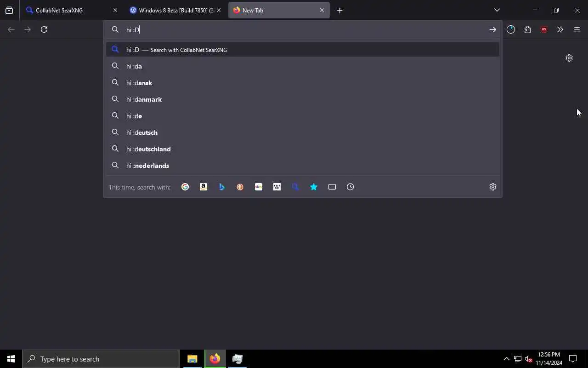The width and height of the screenshot is (588, 368).
Task: Open the network status tray icon
Action: coord(517,359)
